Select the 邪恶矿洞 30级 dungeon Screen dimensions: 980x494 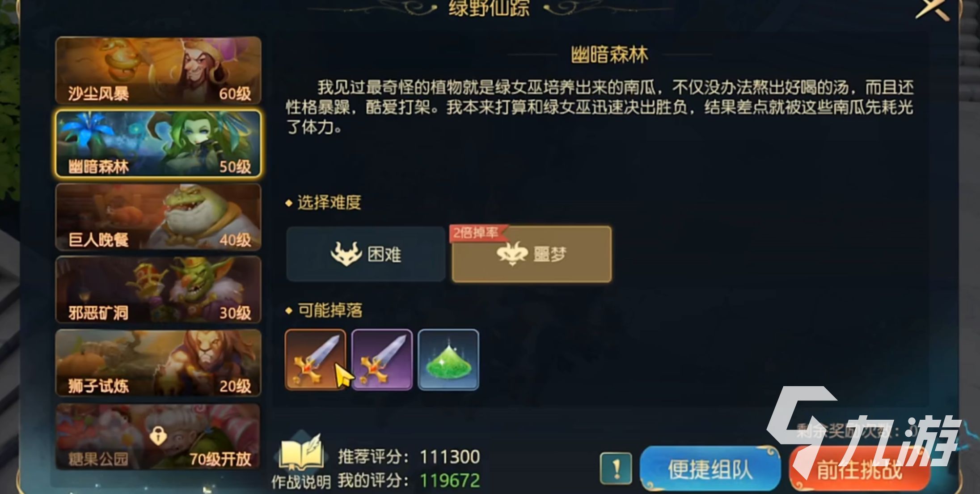click(158, 290)
